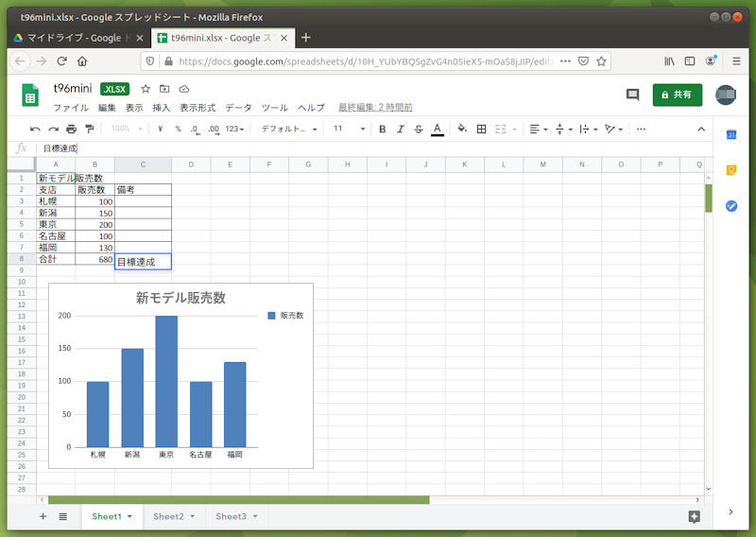Print the spreadsheet via printer icon
Viewport: 756px width, 537px height.
[x=72, y=129]
